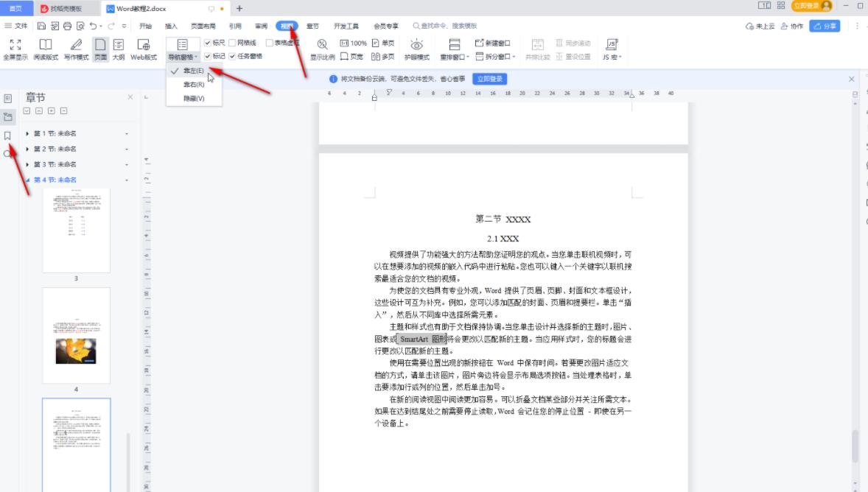Viewport: 868px width, 492px height.
Task: Open a 新建窗口 new window
Action: coord(496,44)
